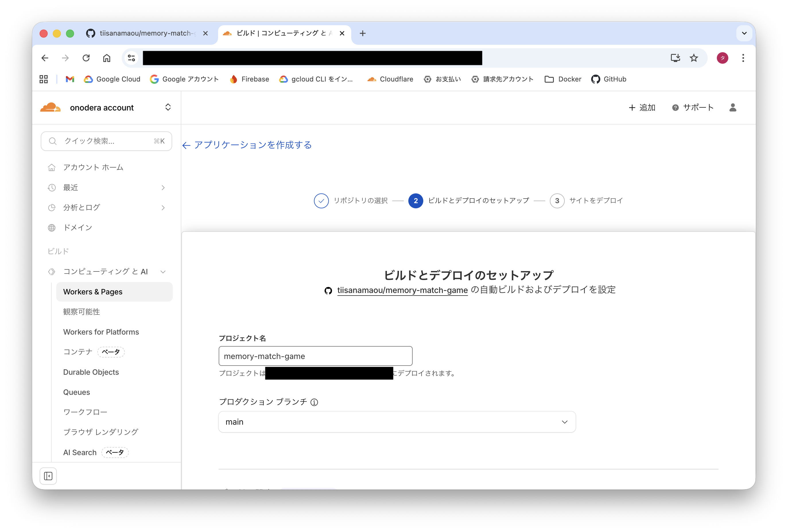Collapse the sidebar with bottom-left panel icon
Image resolution: width=788 pixels, height=532 pixels.
click(x=48, y=476)
